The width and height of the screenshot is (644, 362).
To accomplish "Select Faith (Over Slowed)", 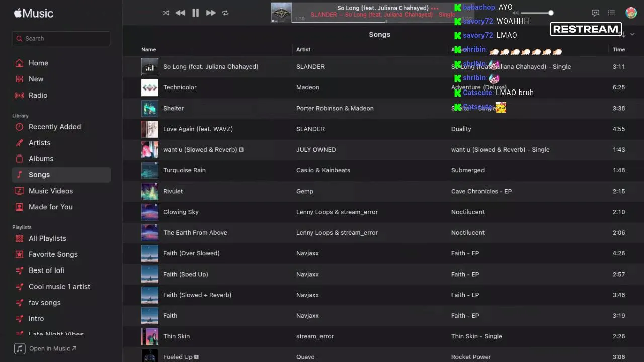I will 383,253.
